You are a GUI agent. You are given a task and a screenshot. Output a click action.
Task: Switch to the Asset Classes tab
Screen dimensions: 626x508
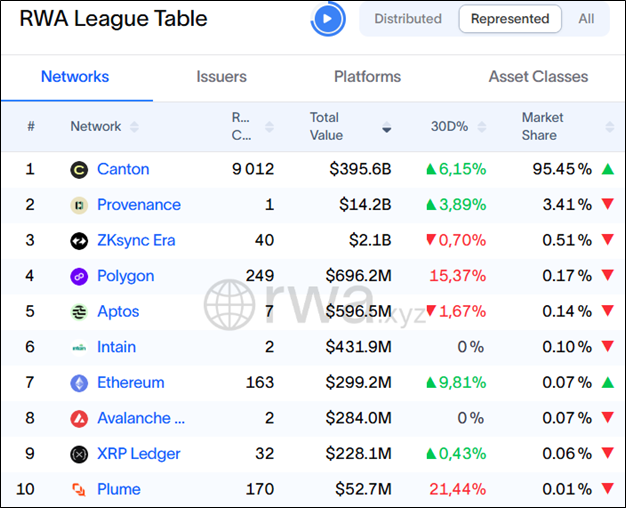[x=538, y=77]
